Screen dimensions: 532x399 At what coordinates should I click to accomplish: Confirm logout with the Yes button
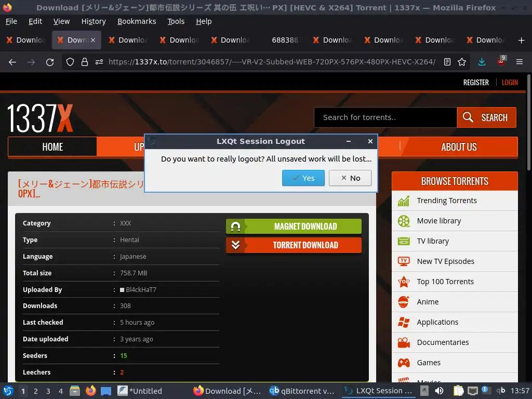pos(303,178)
